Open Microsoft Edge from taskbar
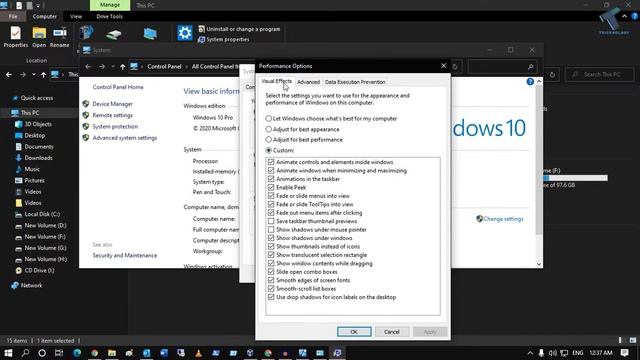Viewport: 640px width, 360px height. click(x=77, y=353)
